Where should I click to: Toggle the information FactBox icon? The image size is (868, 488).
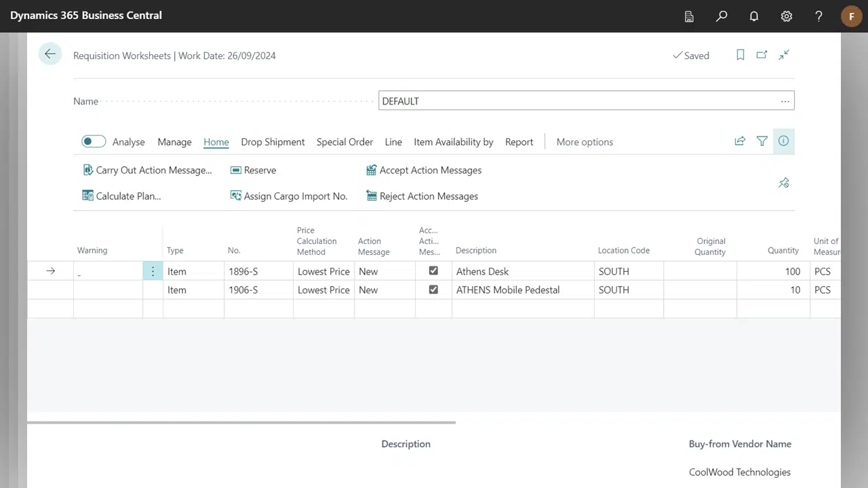click(784, 141)
